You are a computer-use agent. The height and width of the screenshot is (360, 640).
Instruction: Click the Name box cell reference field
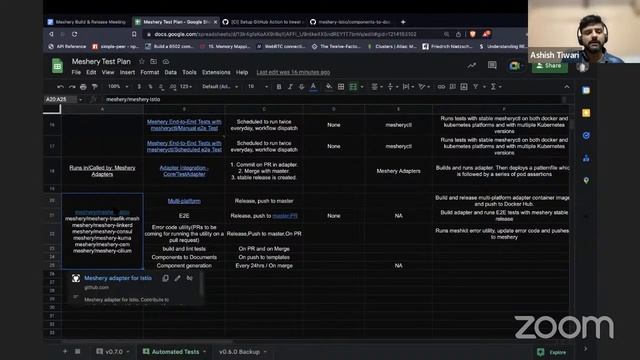(x=60, y=99)
